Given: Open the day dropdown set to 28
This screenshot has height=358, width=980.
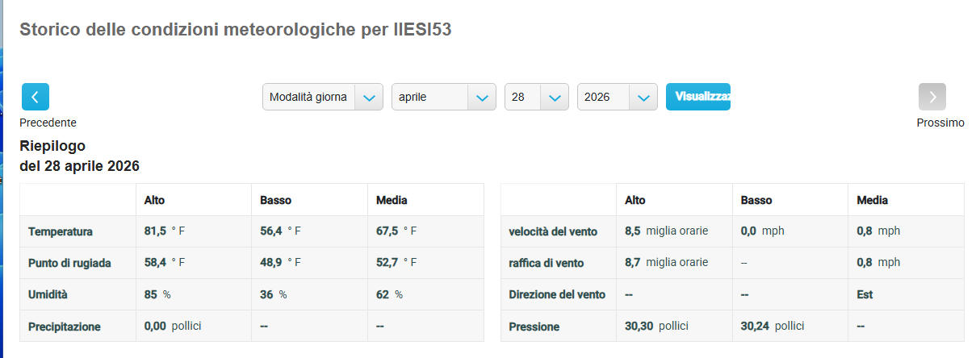Looking at the screenshot, I should coord(536,97).
